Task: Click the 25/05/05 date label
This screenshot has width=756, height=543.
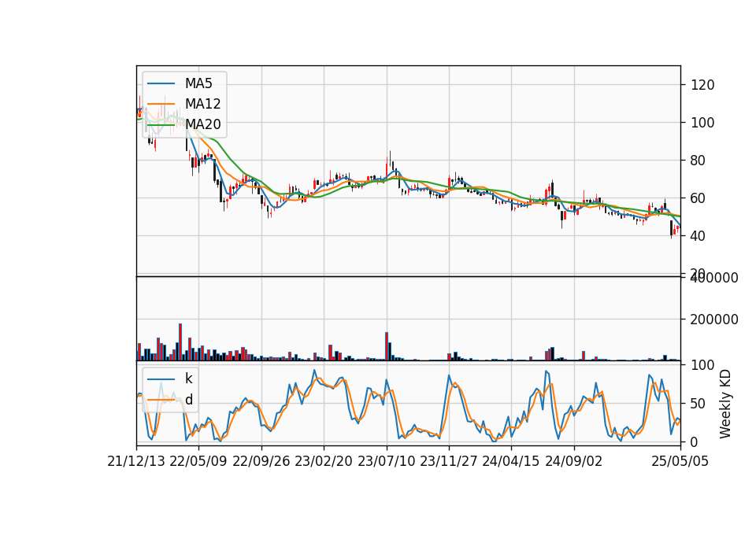Action: point(680,462)
